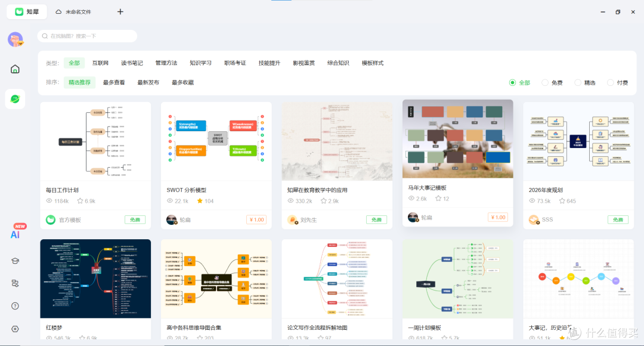Select the 精选 radio filter
This screenshot has width=644, height=346.
pos(578,82)
